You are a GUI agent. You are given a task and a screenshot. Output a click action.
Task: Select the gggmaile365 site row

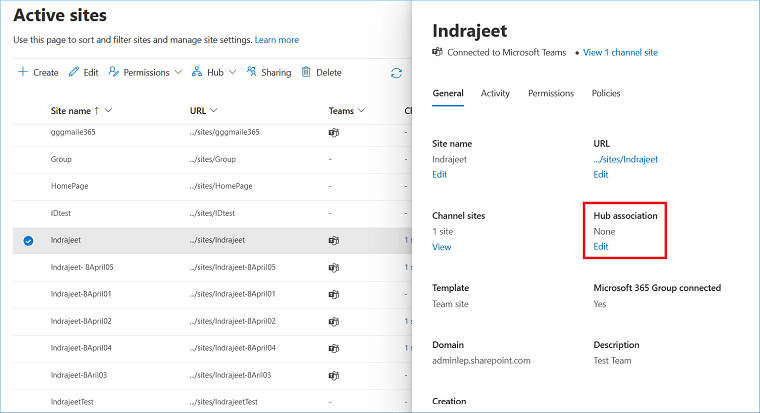pos(212,132)
